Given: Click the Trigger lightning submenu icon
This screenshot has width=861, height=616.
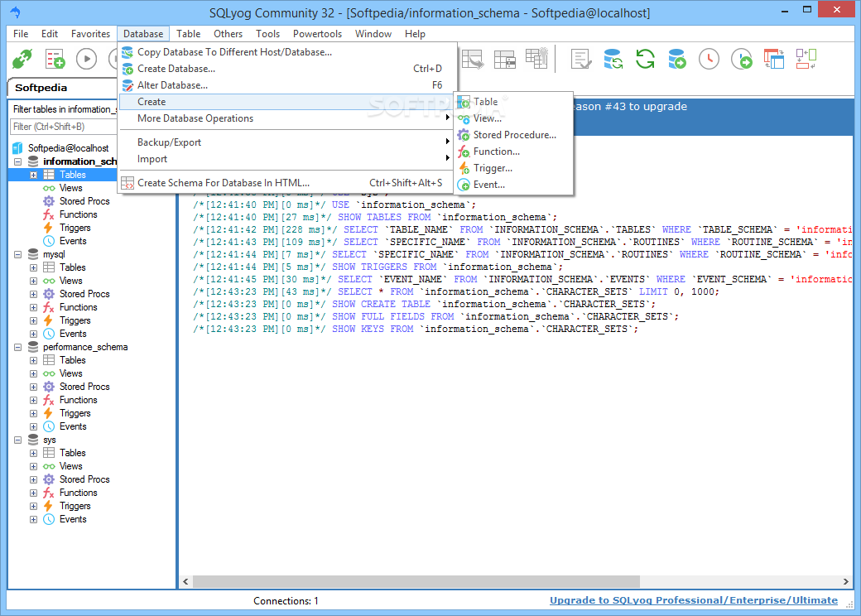Looking at the screenshot, I should click(464, 168).
